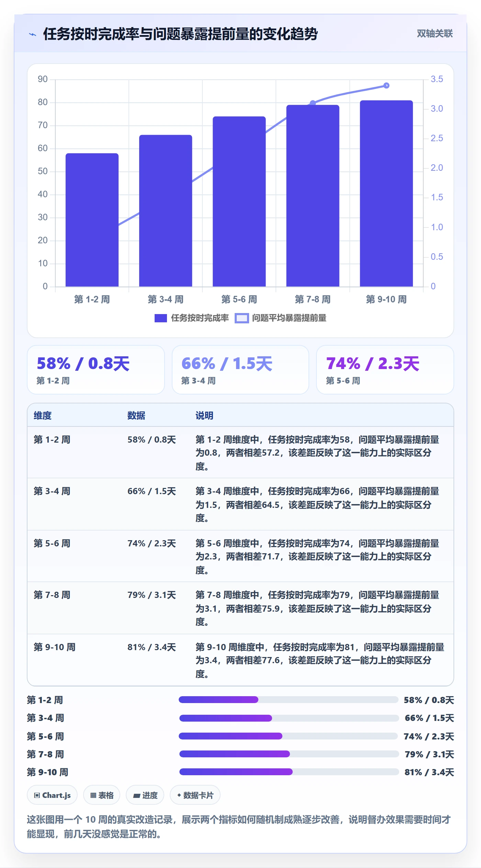Click the 说明 table column header
The height and width of the screenshot is (868, 481).
[x=204, y=415]
